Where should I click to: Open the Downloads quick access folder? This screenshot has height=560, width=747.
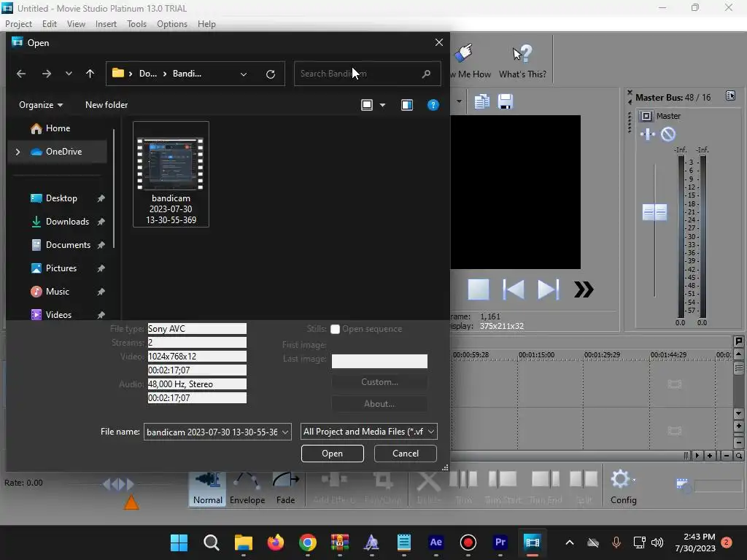click(x=66, y=222)
